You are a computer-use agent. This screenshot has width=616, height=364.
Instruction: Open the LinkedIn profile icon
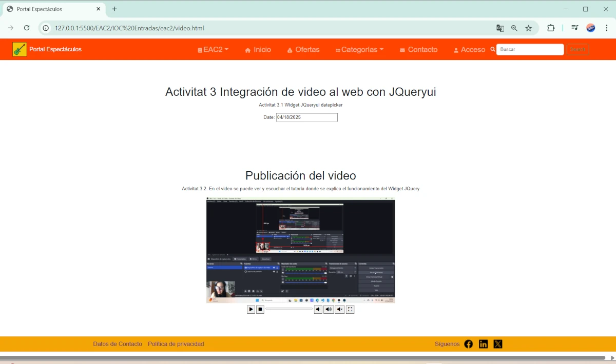click(483, 344)
